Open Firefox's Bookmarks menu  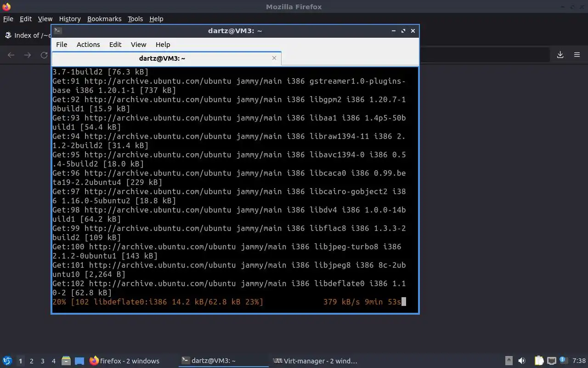(x=104, y=19)
